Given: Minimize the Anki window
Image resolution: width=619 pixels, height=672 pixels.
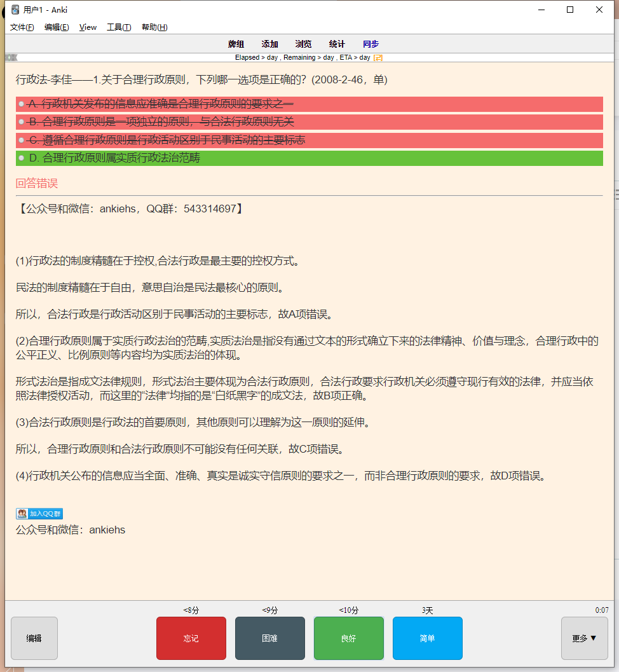Looking at the screenshot, I should coord(541,10).
